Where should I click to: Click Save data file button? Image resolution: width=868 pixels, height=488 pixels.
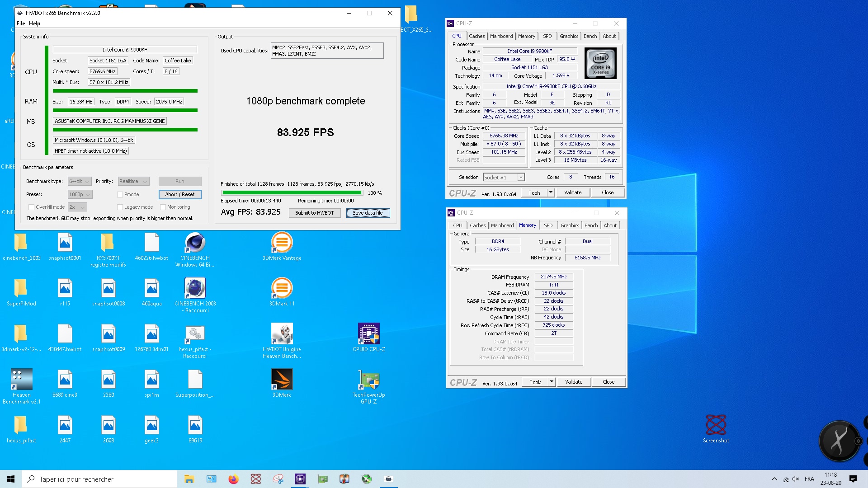coord(368,213)
